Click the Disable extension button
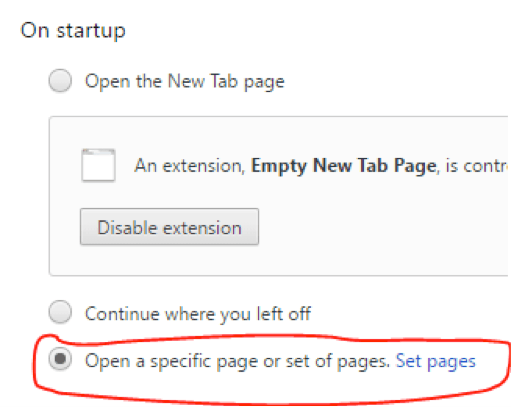The height and width of the screenshot is (407, 511). (169, 227)
